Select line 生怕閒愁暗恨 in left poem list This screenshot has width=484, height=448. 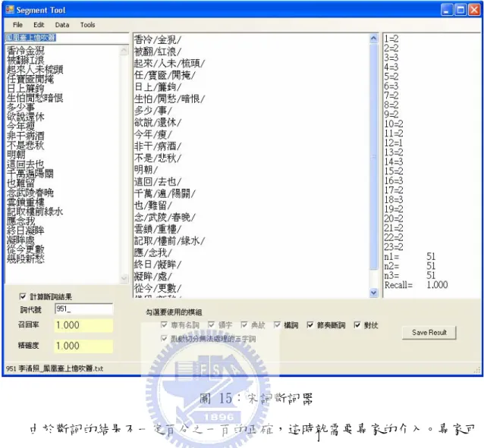click(35, 98)
